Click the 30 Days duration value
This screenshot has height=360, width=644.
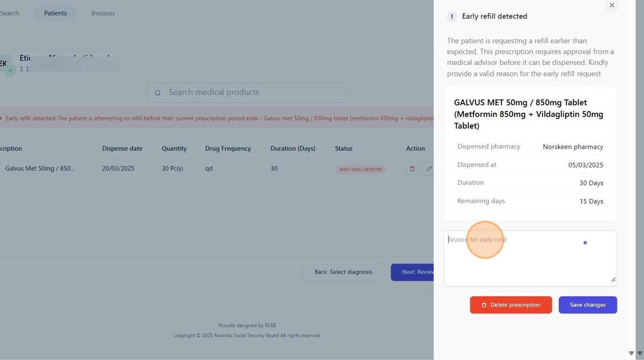click(x=591, y=183)
